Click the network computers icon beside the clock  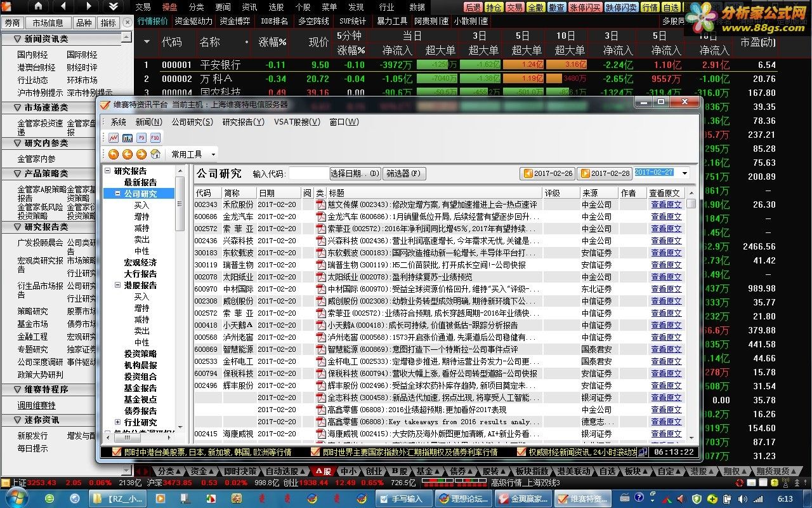(x=643, y=452)
